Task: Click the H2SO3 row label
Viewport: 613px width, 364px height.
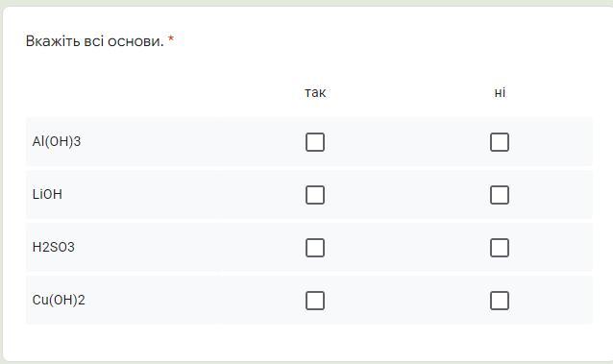Action: pyautogui.click(x=54, y=247)
